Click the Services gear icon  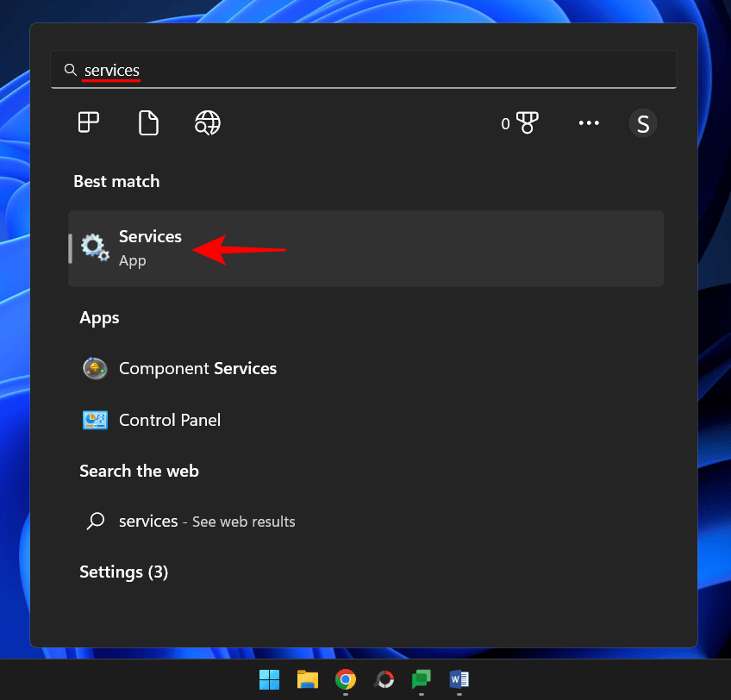click(x=95, y=247)
